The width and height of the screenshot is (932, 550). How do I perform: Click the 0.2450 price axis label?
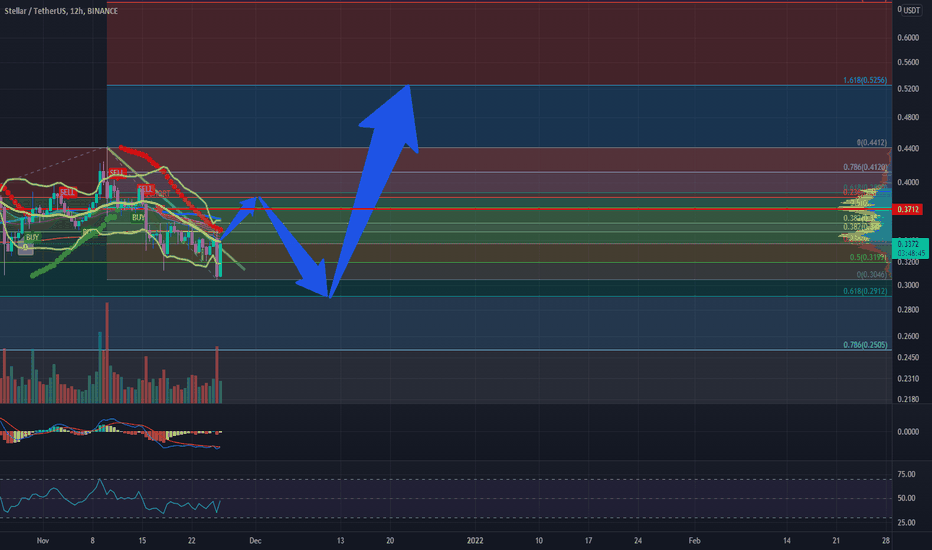point(908,357)
